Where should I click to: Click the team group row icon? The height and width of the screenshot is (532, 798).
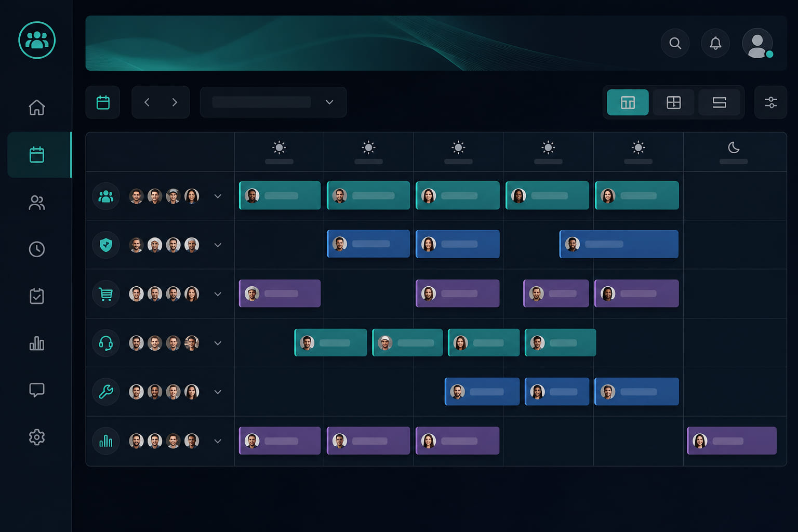[106, 196]
